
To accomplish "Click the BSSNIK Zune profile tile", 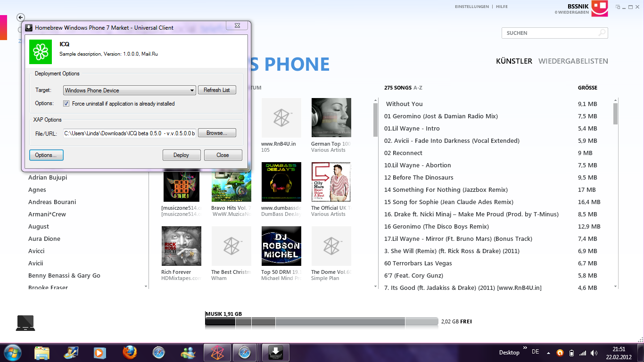I will pyautogui.click(x=600, y=8).
